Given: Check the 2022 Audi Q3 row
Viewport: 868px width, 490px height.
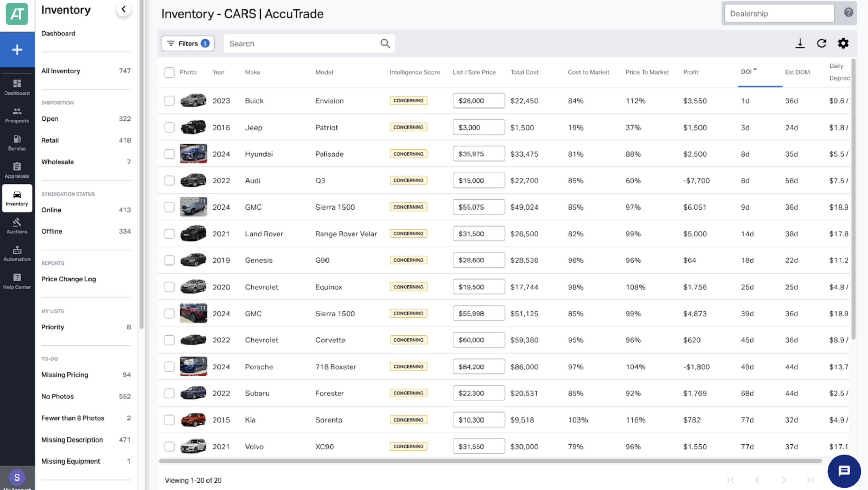Looking at the screenshot, I should coord(170,180).
